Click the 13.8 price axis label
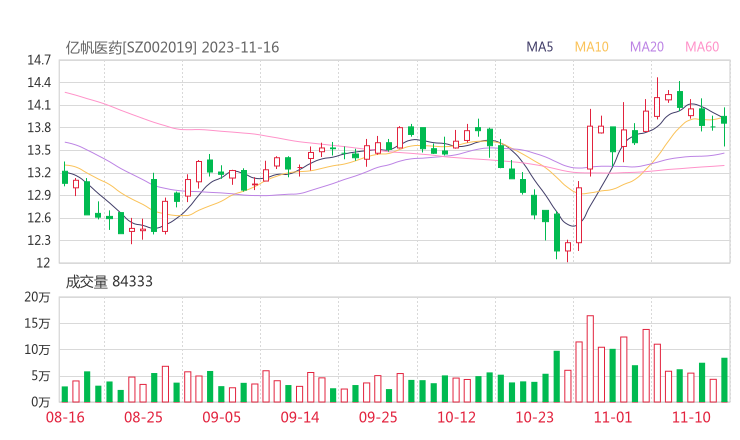Screen dimensions: 740x440 point(39,128)
